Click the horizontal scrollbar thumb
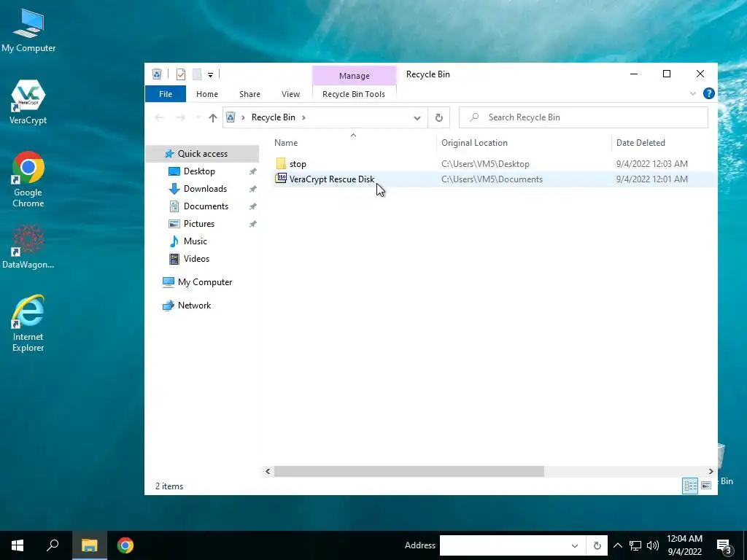The width and height of the screenshot is (747, 560). tap(409, 472)
